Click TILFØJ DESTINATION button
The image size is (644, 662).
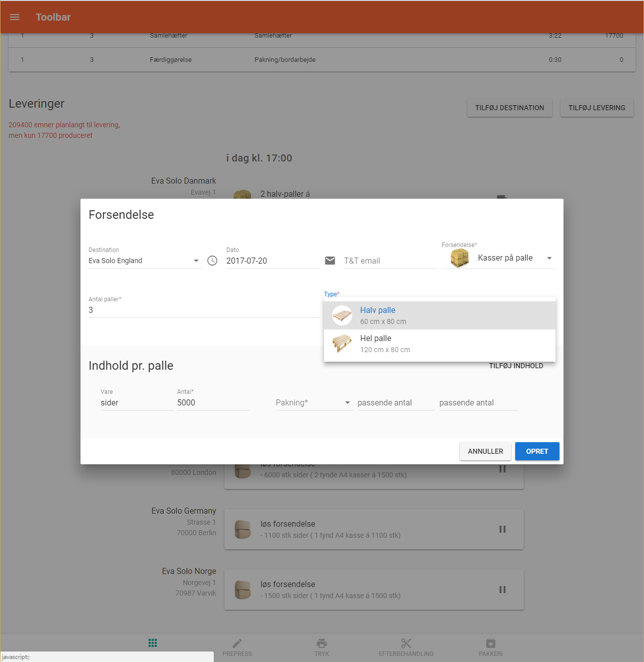click(510, 108)
